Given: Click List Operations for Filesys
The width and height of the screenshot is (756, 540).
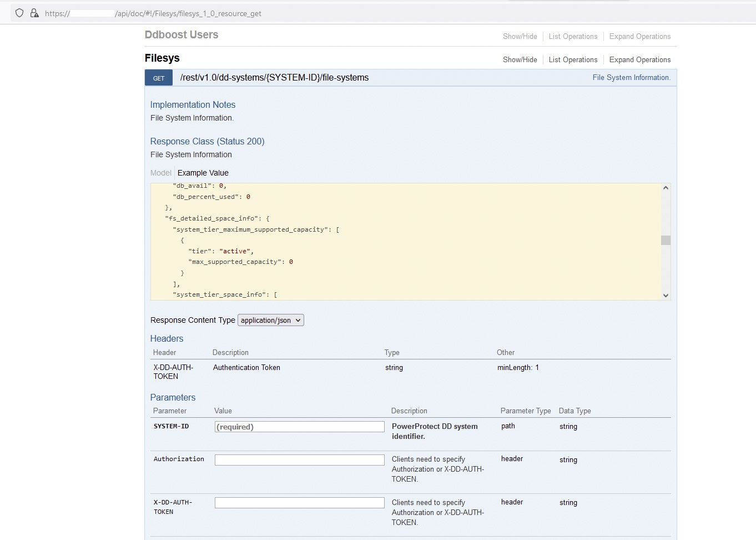Looking at the screenshot, I should pos(573,59).
